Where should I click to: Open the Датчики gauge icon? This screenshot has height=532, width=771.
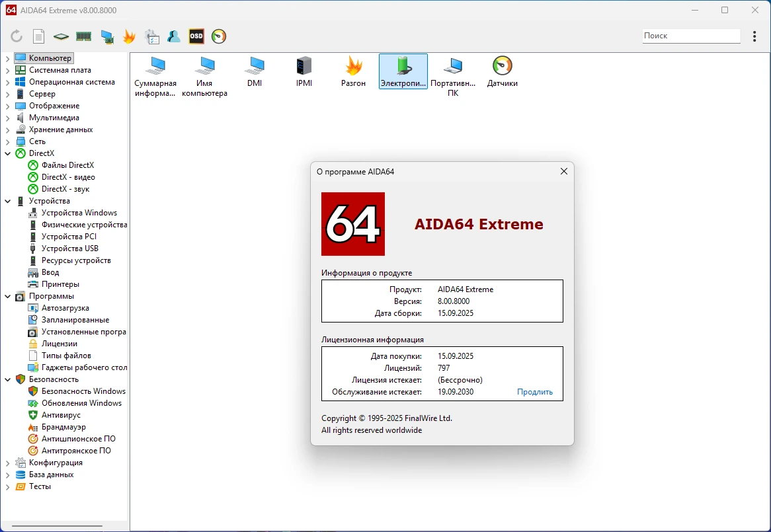502,72
